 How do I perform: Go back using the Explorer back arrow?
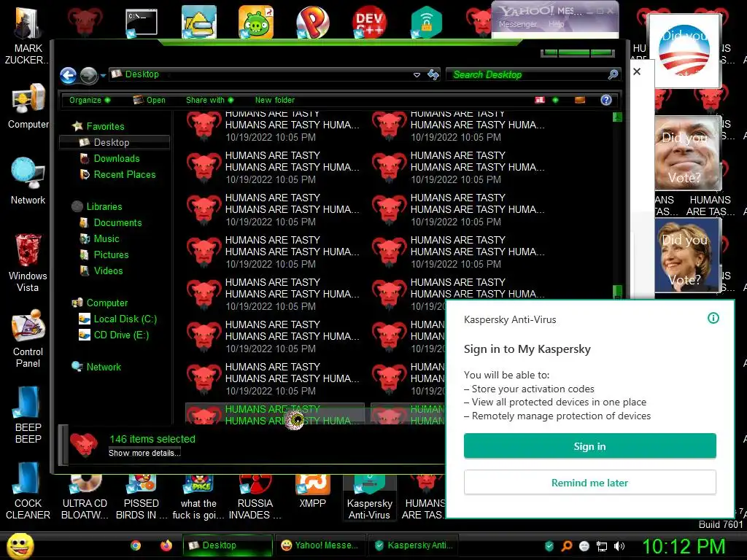[x=68, y=75]
